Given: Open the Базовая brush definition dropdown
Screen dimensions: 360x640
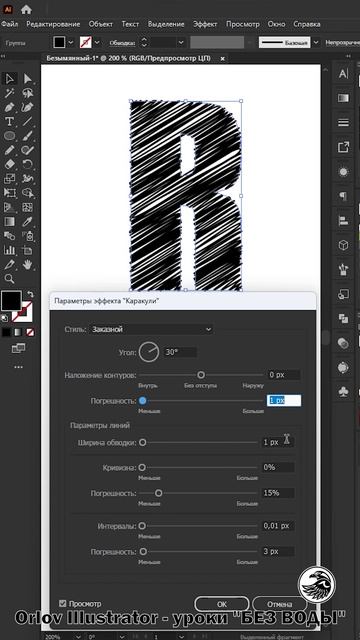Looking at the screenshot, I should [x=317, y=42].
